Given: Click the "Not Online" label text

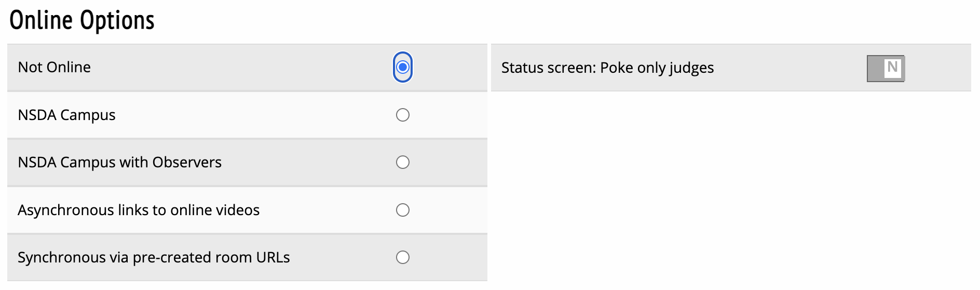Looking at the screenshot, I should tap(55, 68).
